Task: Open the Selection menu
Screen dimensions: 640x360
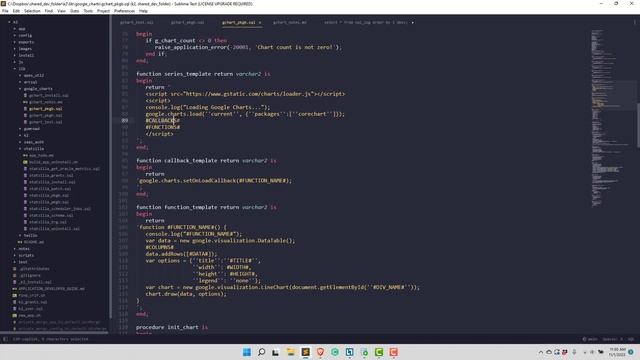Action: click(32, 11)
